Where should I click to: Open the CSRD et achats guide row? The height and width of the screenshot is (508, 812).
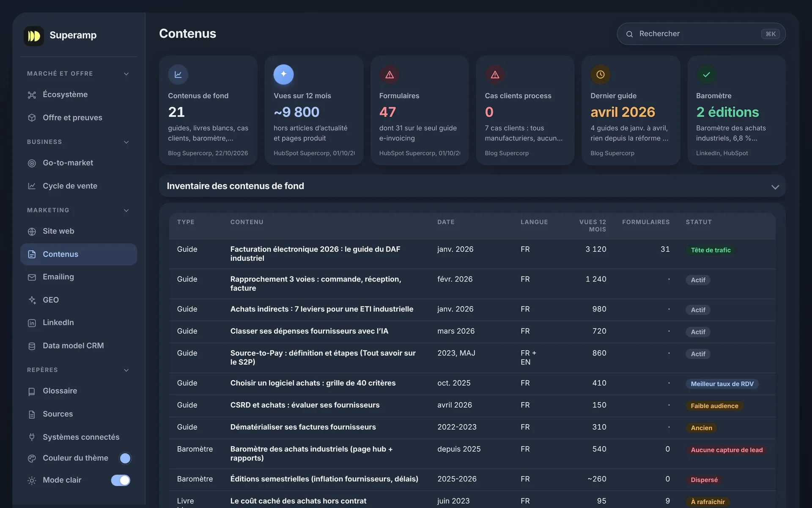472,406
